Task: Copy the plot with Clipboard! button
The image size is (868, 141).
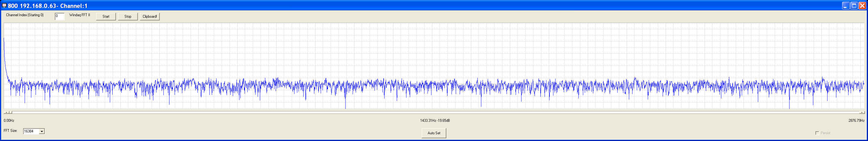Action: [150, 16]
